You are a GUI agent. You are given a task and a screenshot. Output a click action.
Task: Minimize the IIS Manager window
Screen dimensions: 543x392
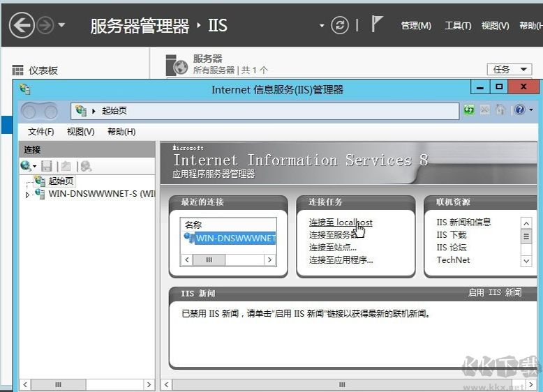[x=480, y=87]
